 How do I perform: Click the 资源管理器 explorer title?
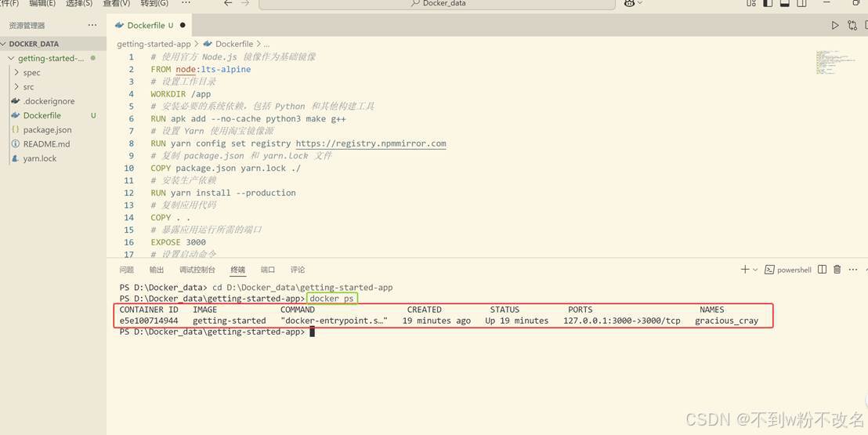[x=27, y=26]
